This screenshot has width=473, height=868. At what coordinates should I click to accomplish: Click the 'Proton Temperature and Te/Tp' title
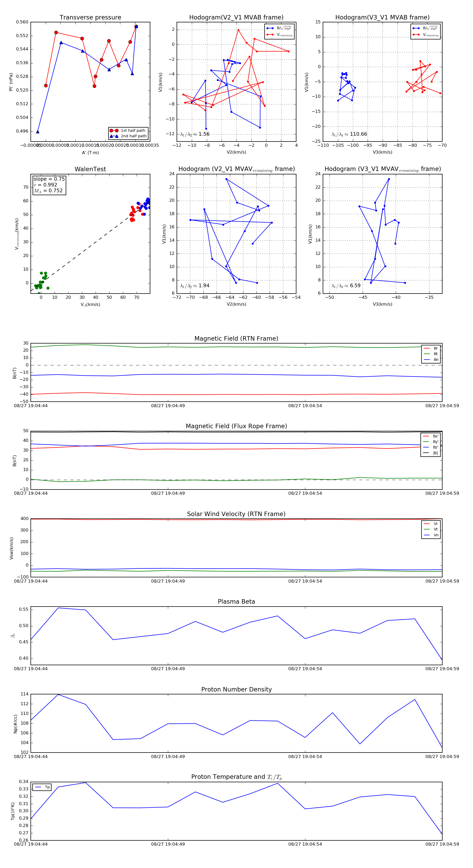click(x=236, y=777)
